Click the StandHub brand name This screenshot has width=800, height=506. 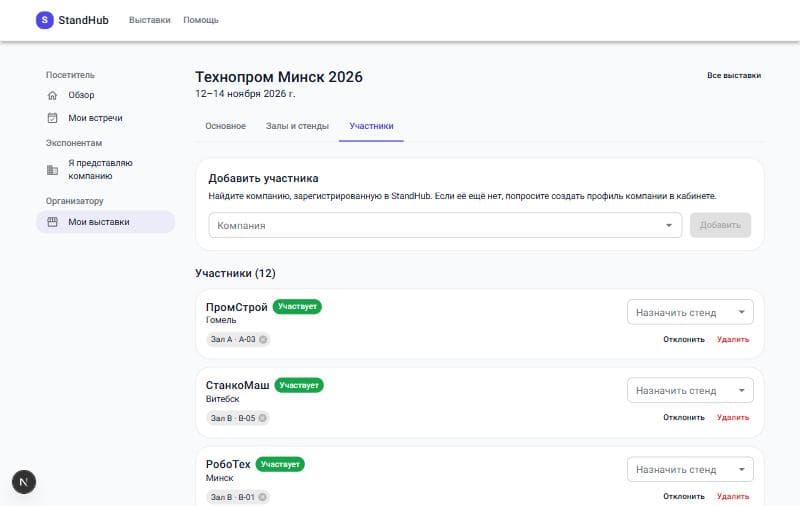83,20
